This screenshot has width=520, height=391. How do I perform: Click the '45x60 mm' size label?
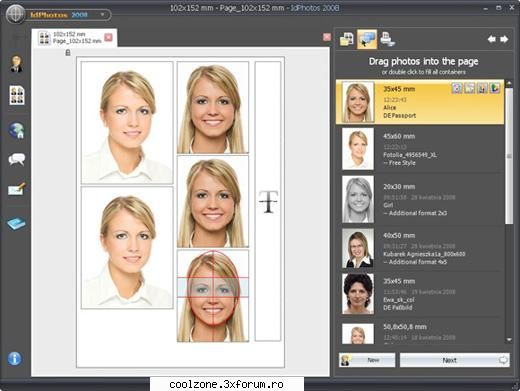point(399,136)
